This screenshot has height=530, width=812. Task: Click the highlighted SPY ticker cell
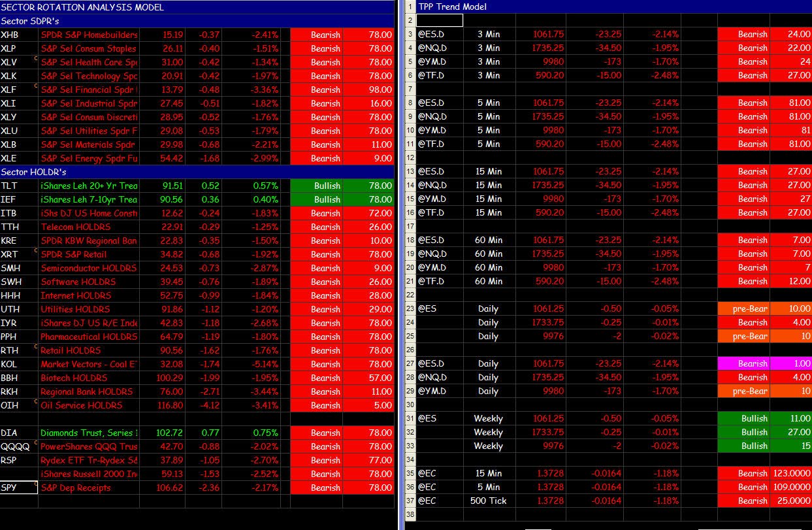pyautogui.click(x=19, y=488)
